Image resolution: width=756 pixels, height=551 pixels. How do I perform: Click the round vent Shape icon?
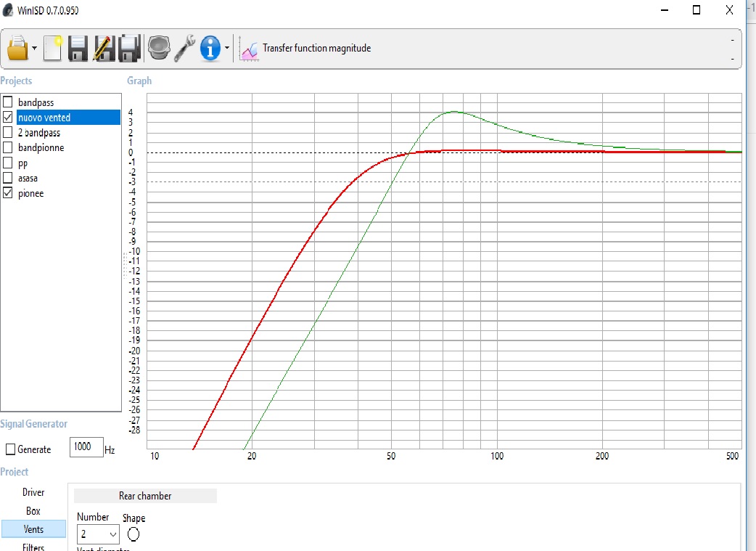(133, 534)
